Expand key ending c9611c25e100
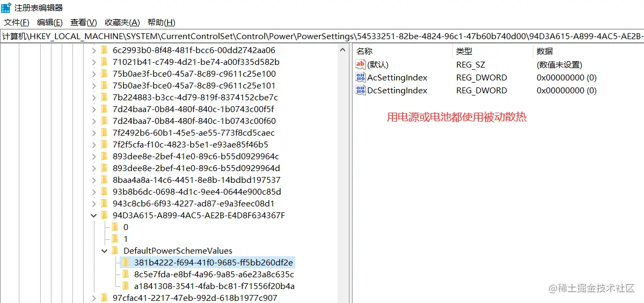The height and width of the screenshot is (303, 644). point(93,73)
